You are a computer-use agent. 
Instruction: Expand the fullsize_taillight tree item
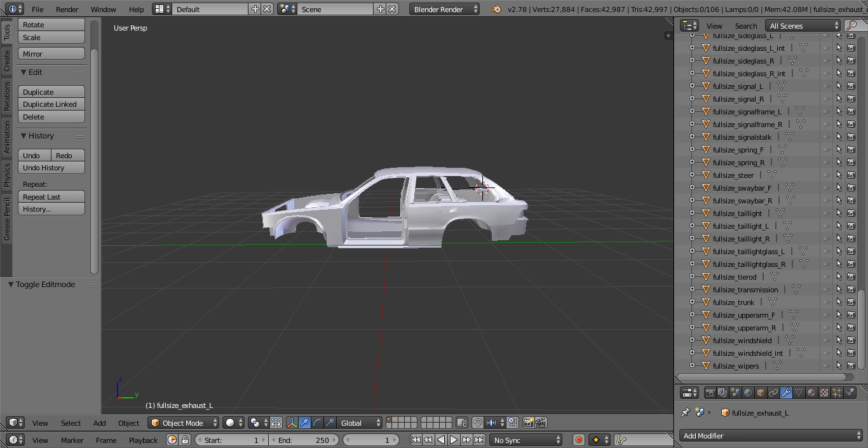[692, 214]
